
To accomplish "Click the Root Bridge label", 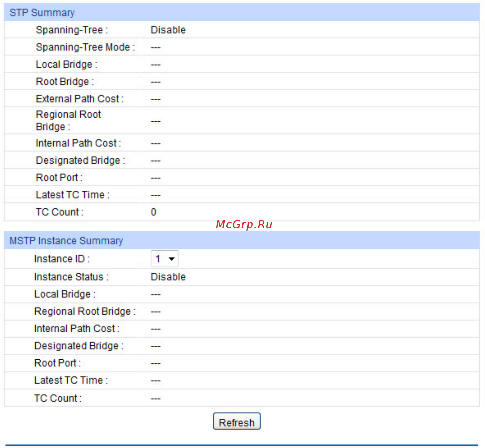I will point(65,82).
